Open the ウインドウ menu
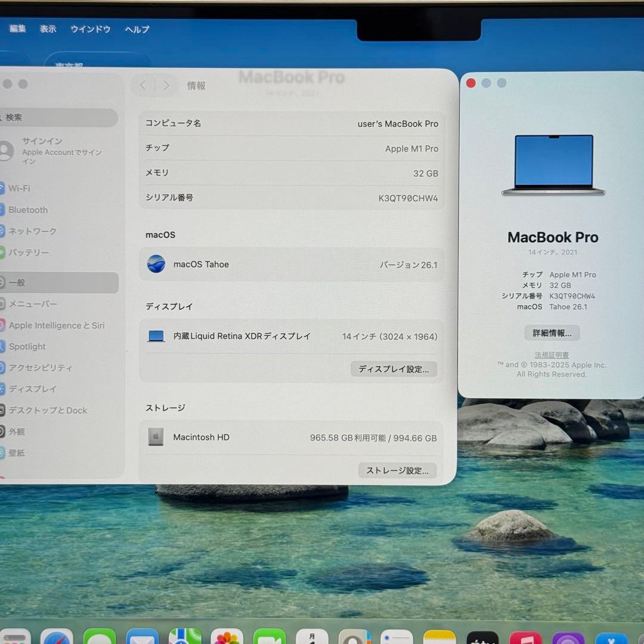 90,29
